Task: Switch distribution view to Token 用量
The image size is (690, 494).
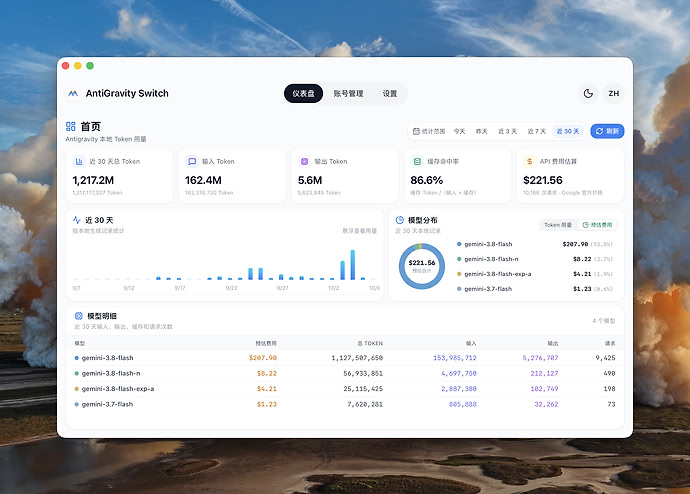Action: pyautogui.click(x=558, y=225)
